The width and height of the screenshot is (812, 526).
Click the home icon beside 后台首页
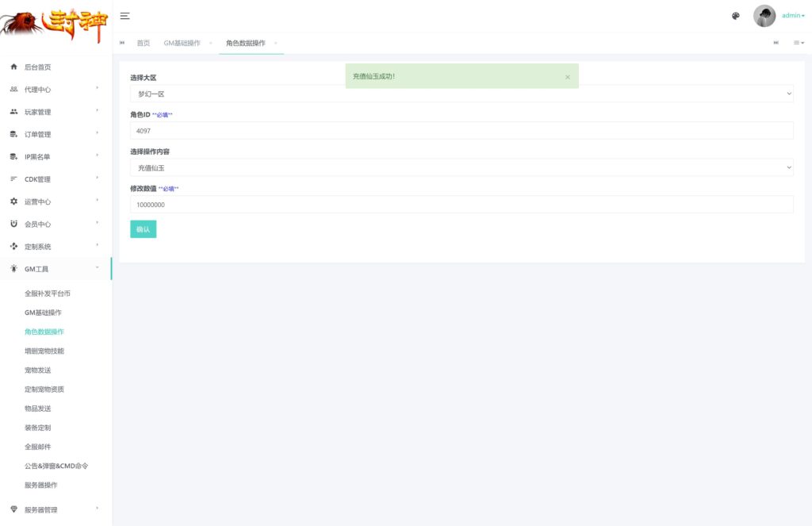13,67
